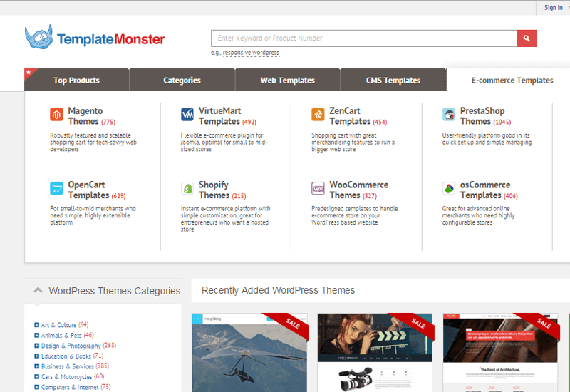Expand Business & Services plus icon
The image size is (570, 392).
(x=37, y=366)
